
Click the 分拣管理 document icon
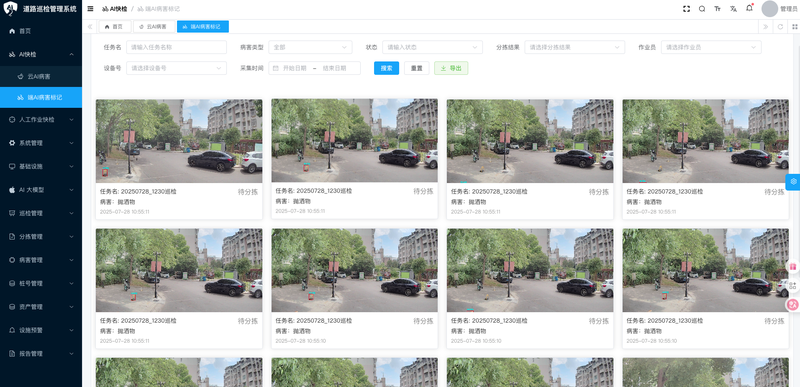[x=12, y=237]
